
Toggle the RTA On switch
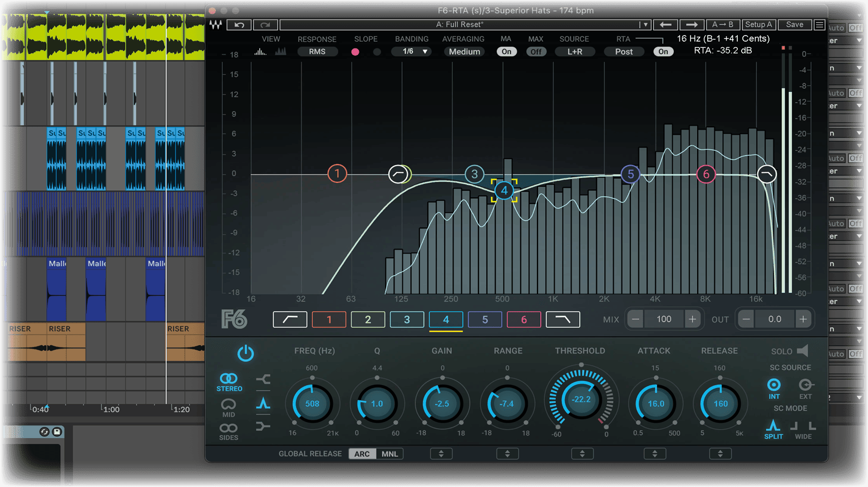663,52
